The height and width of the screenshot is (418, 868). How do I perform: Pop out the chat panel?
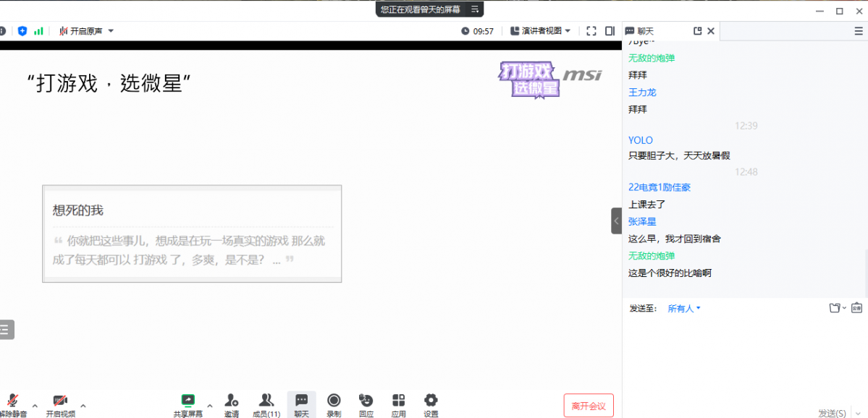click(x=697, y=31)
